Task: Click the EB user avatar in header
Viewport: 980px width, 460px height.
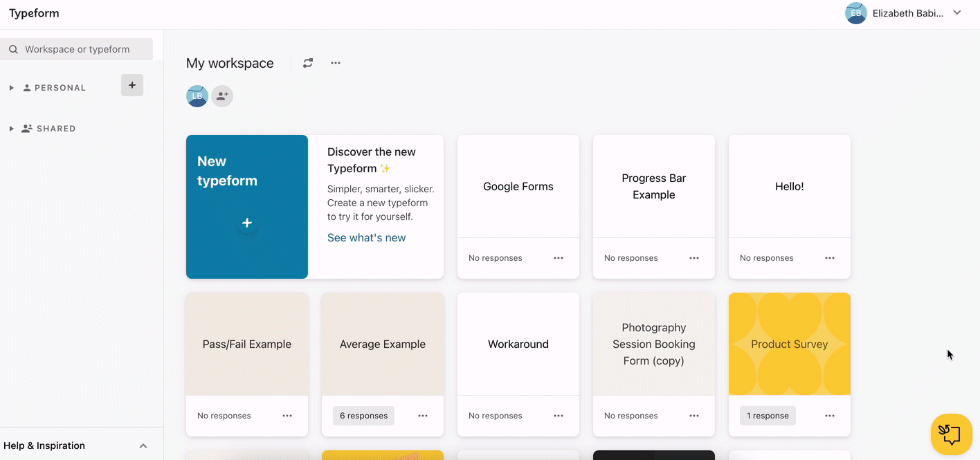Action: tap(856, 13)
